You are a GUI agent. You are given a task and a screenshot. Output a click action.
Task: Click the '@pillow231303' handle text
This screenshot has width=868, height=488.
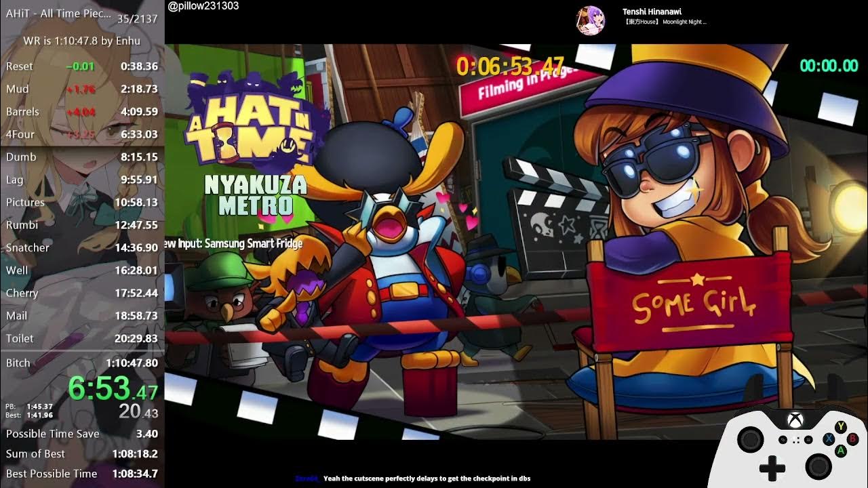(x=203, y=6)
